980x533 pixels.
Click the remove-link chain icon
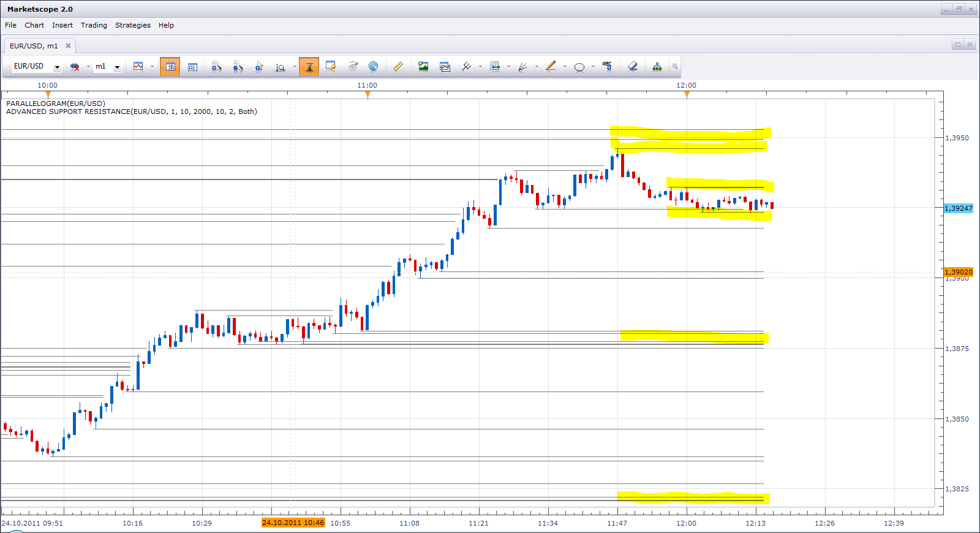[x=75, y=67]
